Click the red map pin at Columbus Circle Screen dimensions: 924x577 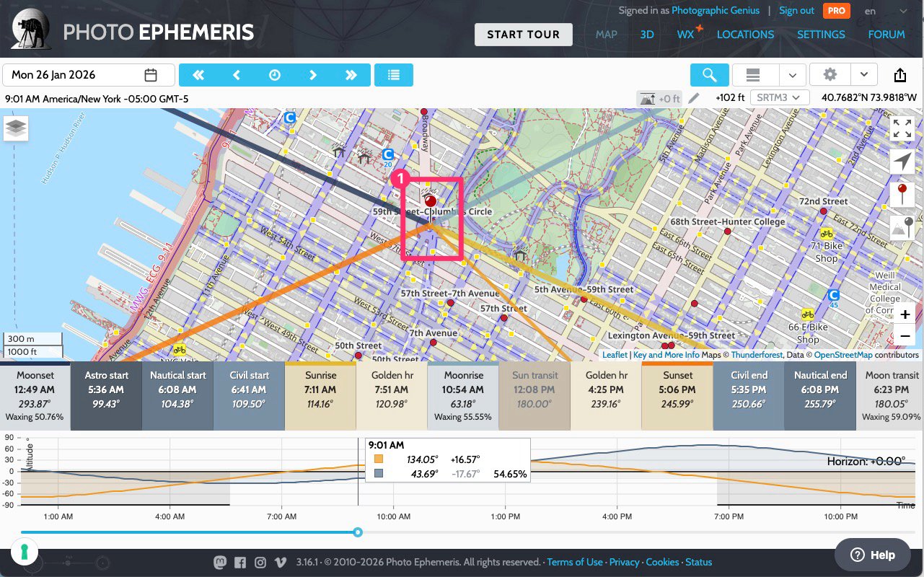pyautogui.click(x=431, y=201)
